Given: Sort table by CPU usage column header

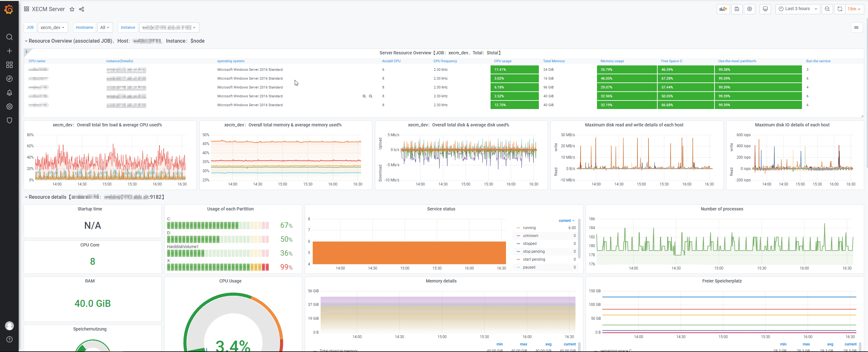Looking at the screenshot, I should tap(503, 61).
